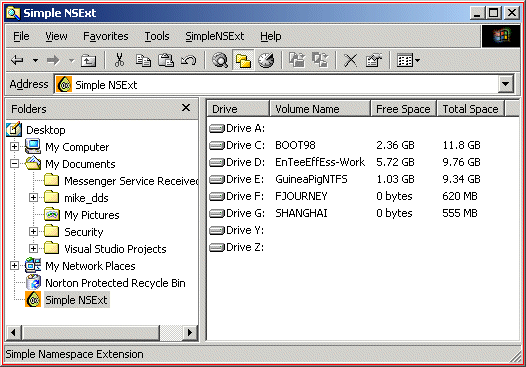Open the Search pane icon
This screenshot has width=526, height=367.
click(220, 60)
